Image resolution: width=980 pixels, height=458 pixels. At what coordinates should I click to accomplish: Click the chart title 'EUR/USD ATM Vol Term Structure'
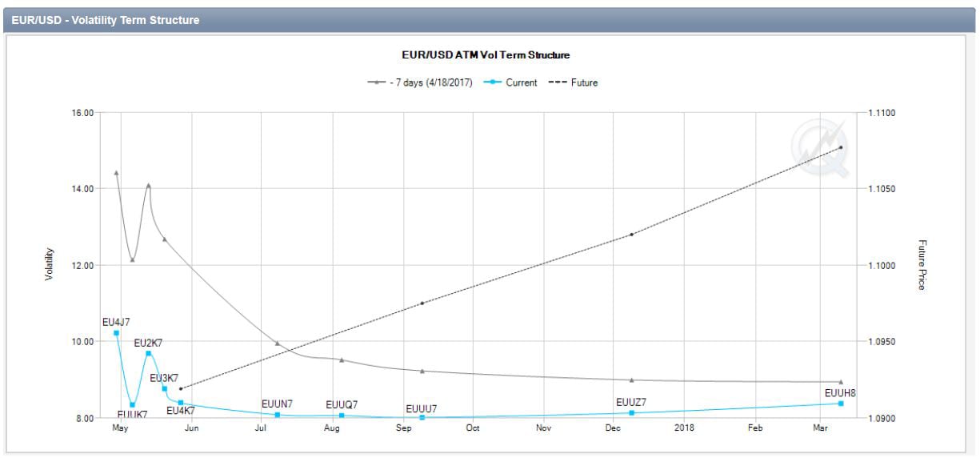pyautogui.click(x=486, y=55)
